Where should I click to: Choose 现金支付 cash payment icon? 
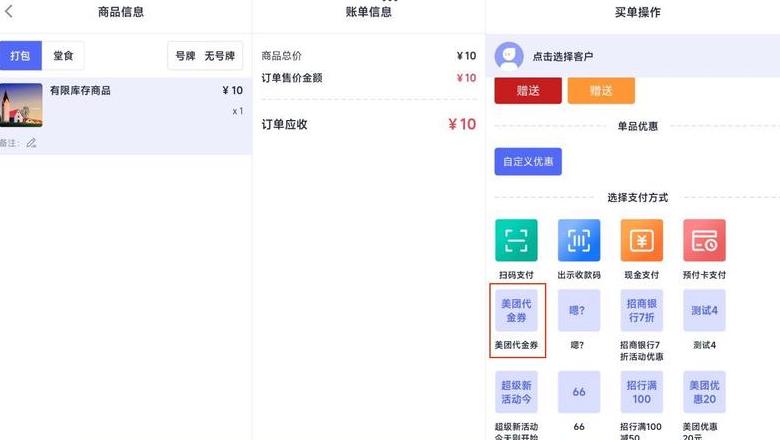(641, 240)
